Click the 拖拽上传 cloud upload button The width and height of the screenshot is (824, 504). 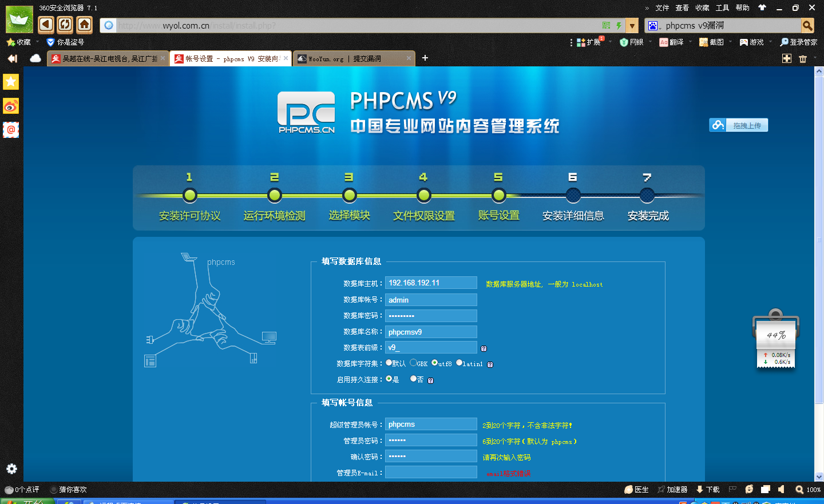tap(738, 125)
